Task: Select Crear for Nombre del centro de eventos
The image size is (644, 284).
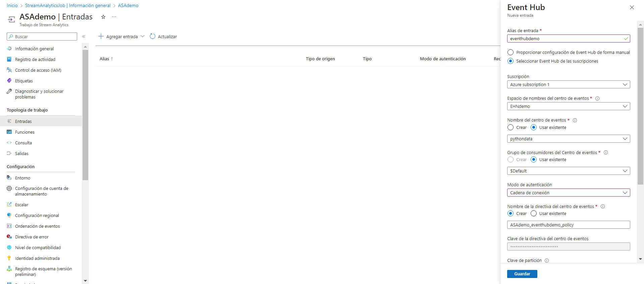Action: click(511, 128)
